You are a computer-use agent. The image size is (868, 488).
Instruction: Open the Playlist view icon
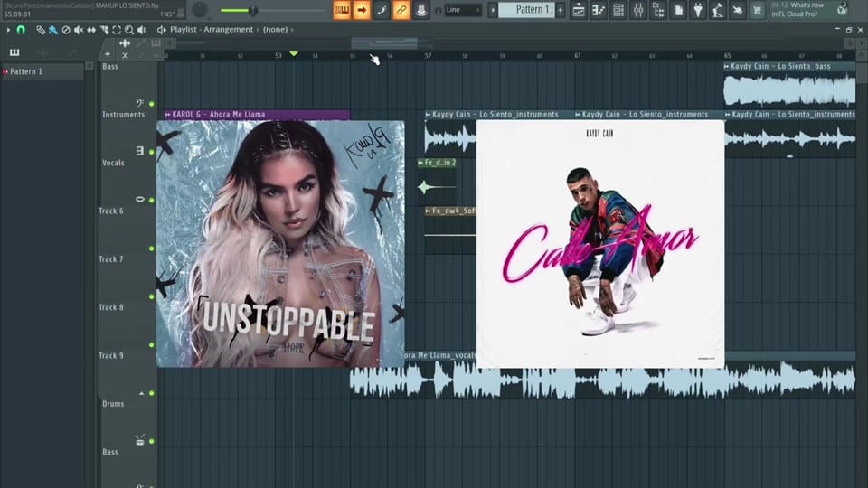point(579,10)
